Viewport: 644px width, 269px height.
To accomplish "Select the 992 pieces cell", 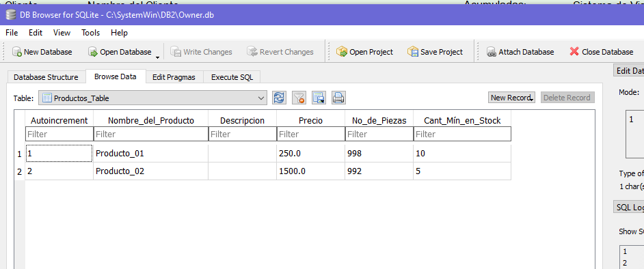I will 379,171.
